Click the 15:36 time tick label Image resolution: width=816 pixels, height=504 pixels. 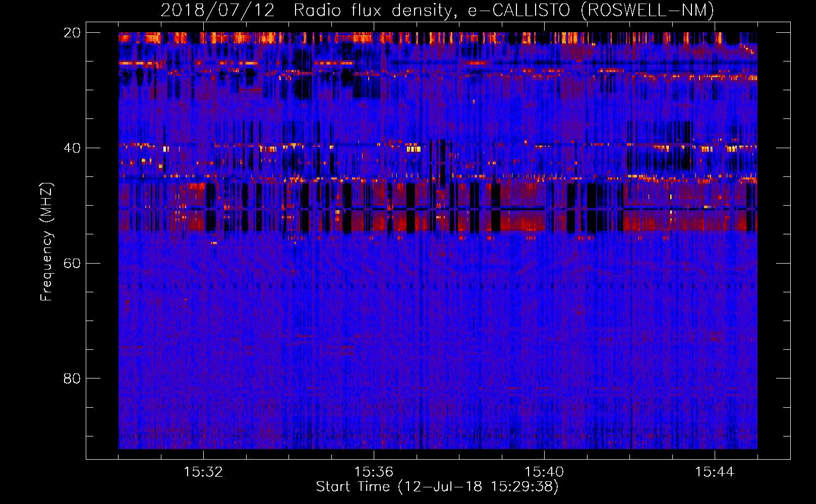click(x=374, y=472)
